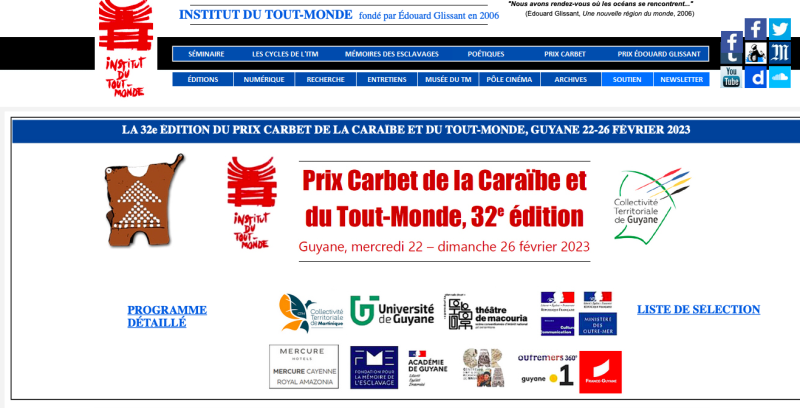Open the LISTE DE SÉLECTION link
The height and width of the screenshot is (408, 800).
pos(698,310)
